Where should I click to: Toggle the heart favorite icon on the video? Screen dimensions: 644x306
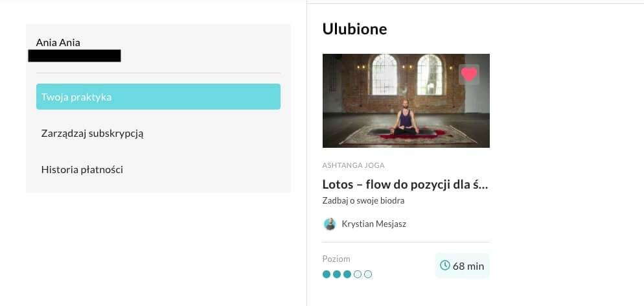pyautogui.click(x=469, y=75)
